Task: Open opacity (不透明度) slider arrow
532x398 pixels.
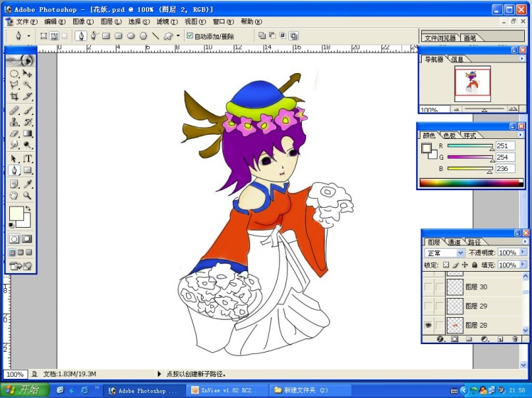Action: coord(523,253)
